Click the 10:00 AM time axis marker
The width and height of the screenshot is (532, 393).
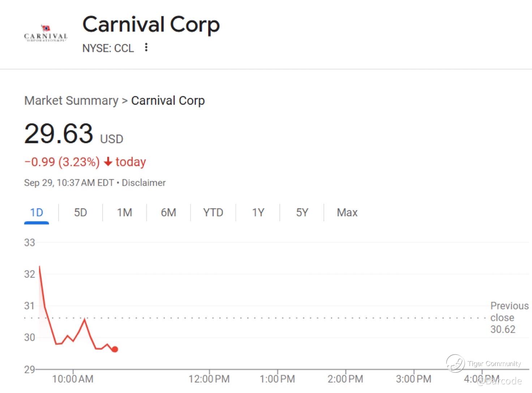[x=73, y=379]
